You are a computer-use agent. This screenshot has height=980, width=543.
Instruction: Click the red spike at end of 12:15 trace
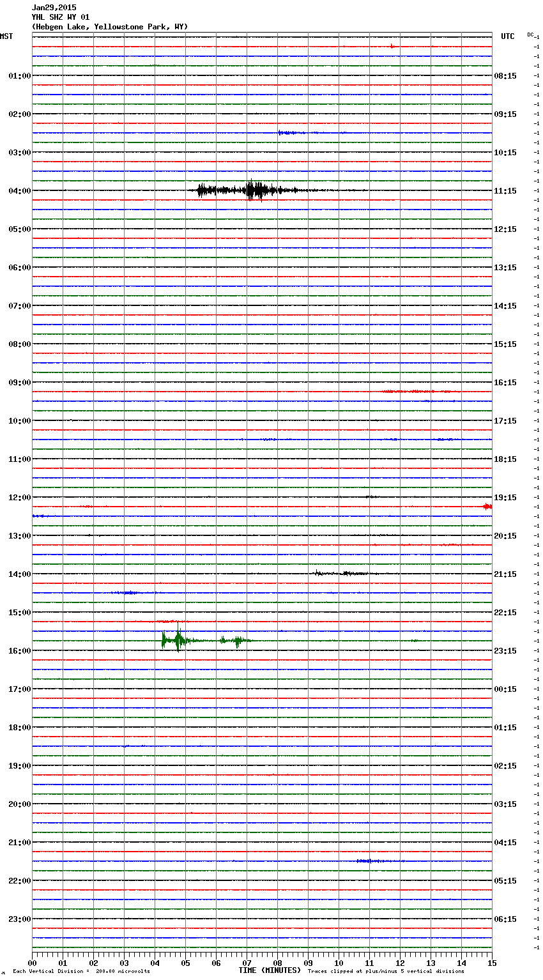click(x=487, y=507)
